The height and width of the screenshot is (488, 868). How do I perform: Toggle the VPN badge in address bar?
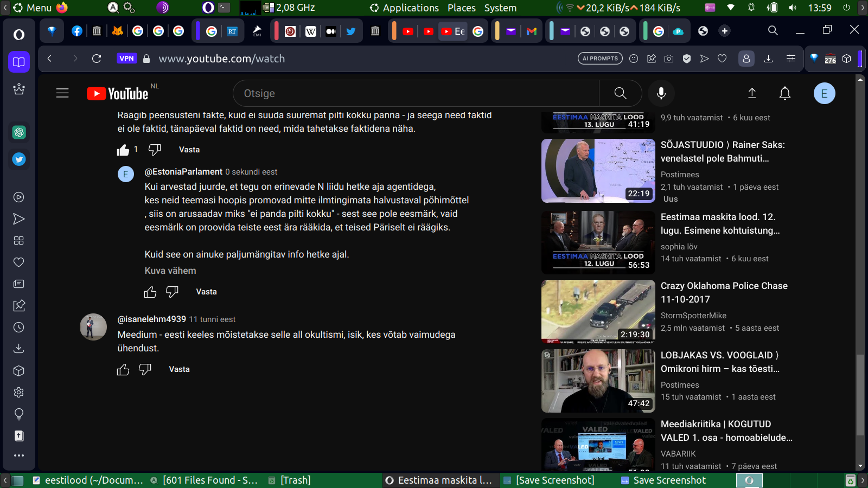tap(126, 59)
